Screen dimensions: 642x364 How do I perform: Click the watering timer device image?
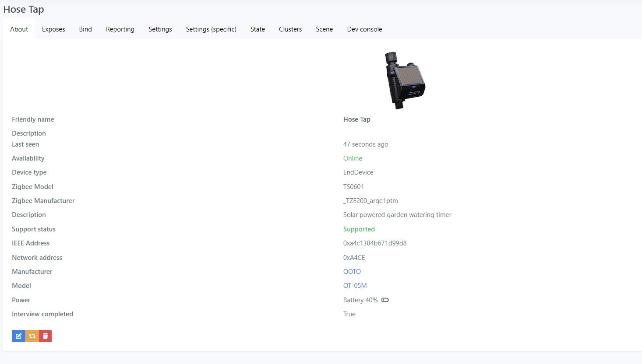pos(404,80)
